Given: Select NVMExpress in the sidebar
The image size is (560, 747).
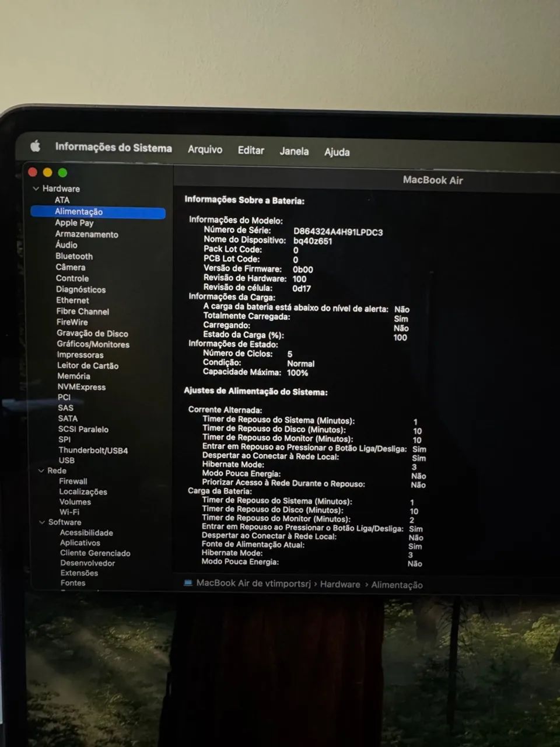Looking at the screenshot, I should (82, 387).
